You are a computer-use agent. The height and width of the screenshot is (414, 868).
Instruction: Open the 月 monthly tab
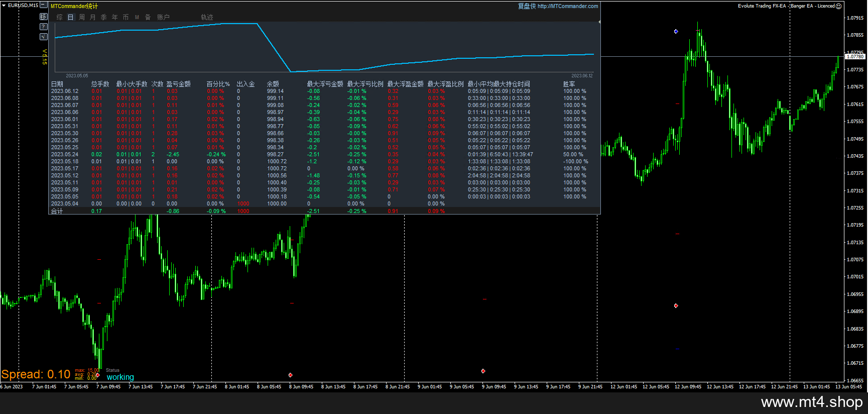(x=93, y=17)
